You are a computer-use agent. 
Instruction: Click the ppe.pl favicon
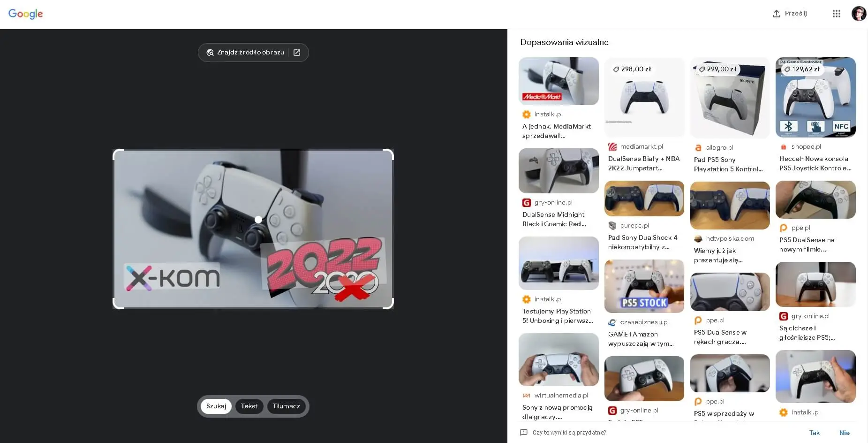[x=783, y=228]
